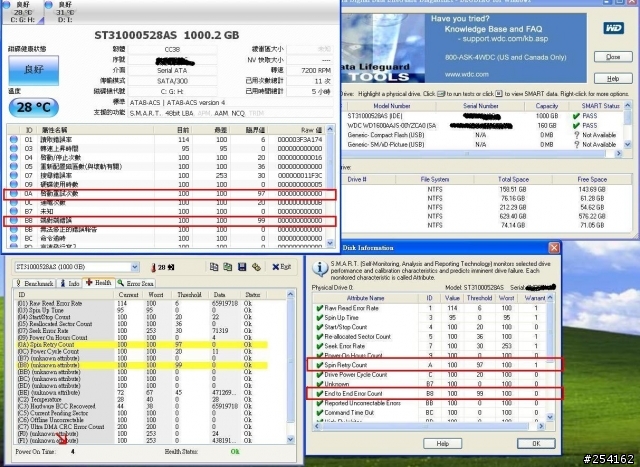Screen dimensions: 640x467
Task: Save screenshot via HD Tune floppy disk icon
Action: click(x=242, y=267)
